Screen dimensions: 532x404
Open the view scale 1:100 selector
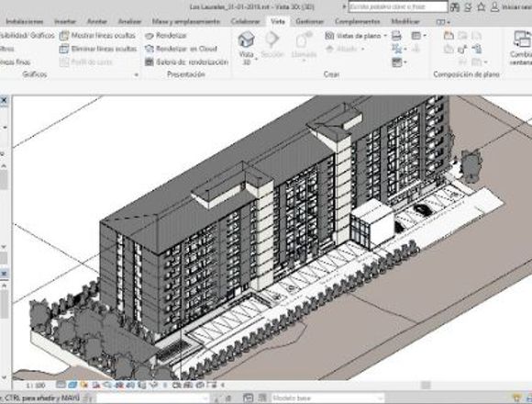[36, 386]
